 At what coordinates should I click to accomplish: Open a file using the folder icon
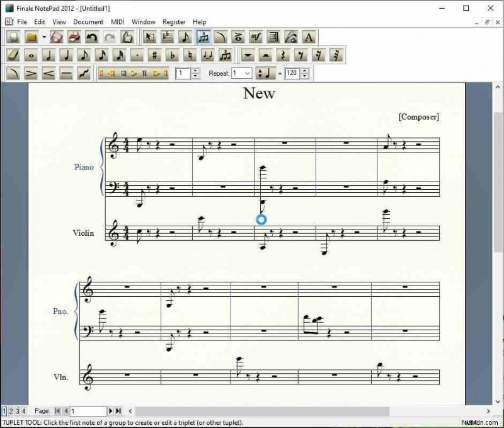[31, 37]
